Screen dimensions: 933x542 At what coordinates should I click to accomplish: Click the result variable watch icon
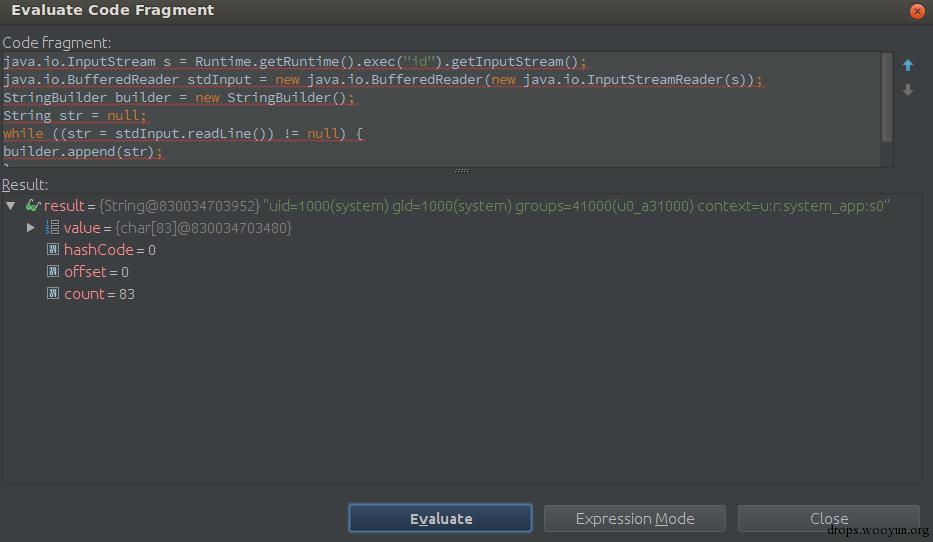[33, 206]
